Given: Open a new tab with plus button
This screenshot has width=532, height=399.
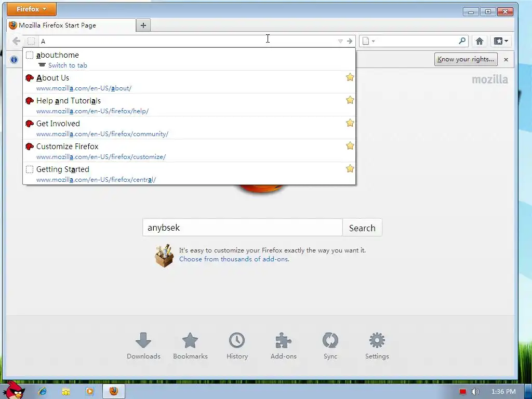Looking at the screenshot, I should [143, 25].
